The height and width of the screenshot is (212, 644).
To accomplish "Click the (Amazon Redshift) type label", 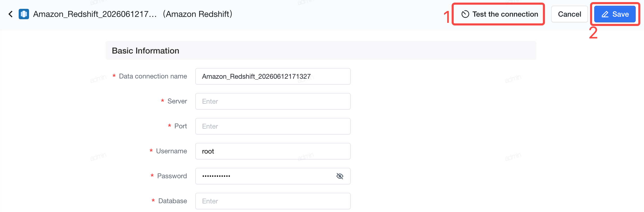I will [x=198, y=14].
